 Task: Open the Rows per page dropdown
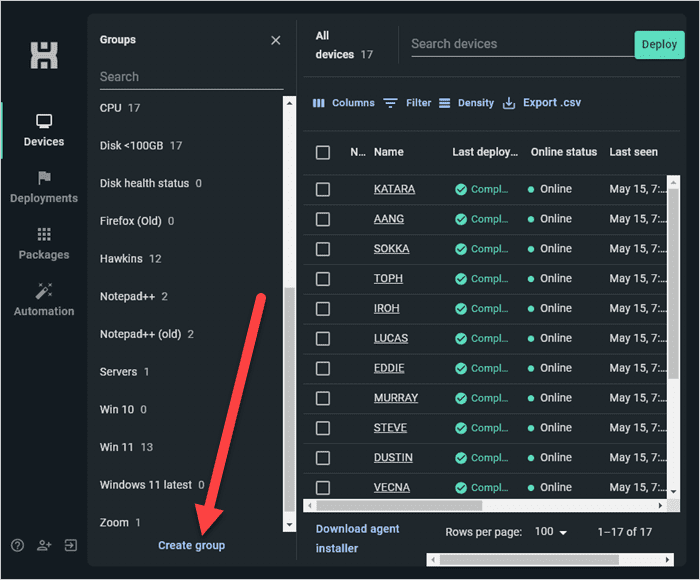coord(551,532)
